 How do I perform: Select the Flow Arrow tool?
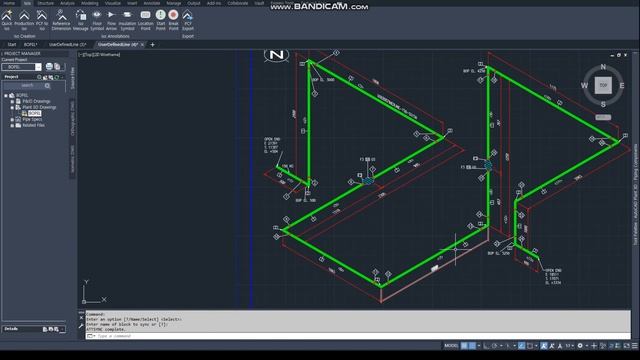[111, 20]
